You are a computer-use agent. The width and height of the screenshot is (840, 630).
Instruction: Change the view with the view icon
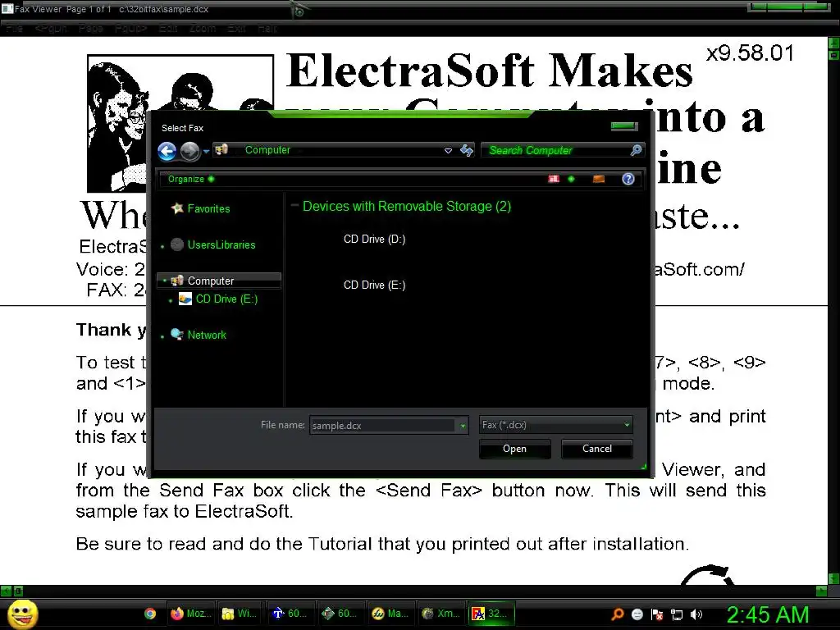tap(554, 179)
